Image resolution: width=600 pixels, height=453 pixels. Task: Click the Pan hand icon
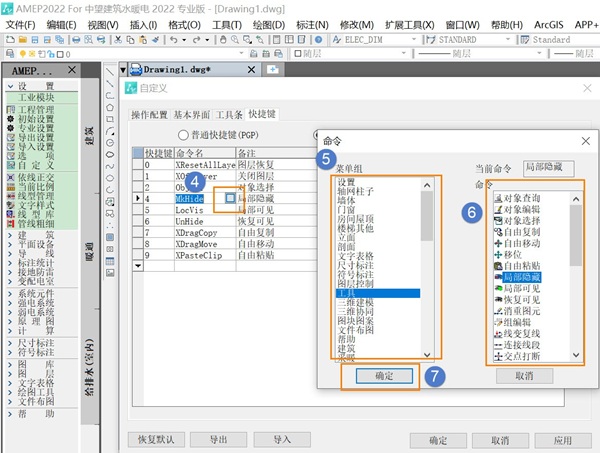(223, 39)
